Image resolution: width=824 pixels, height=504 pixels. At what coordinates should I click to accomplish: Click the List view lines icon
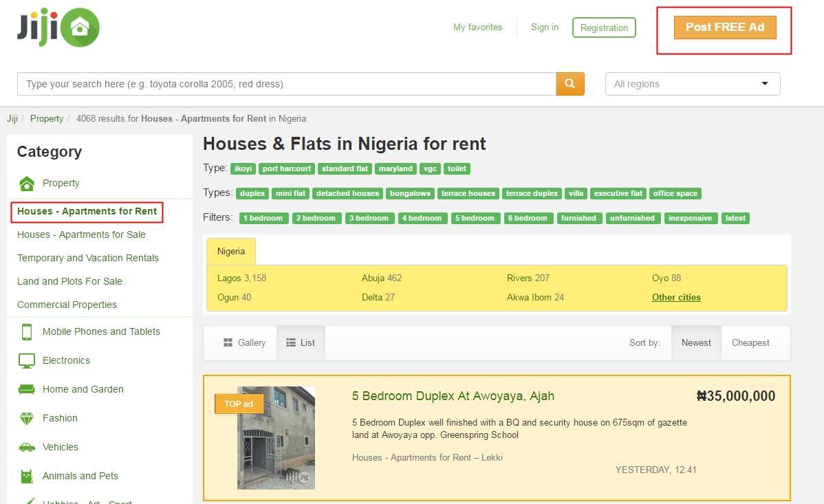291,342
